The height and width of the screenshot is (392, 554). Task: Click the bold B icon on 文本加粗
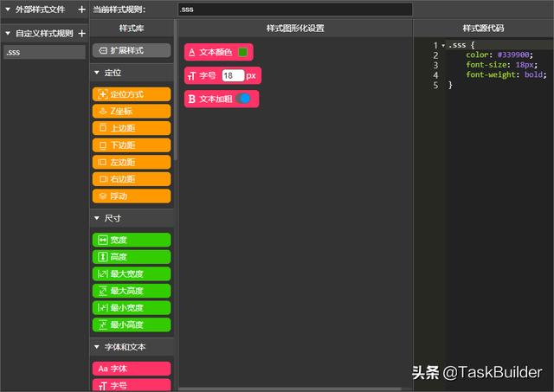(x=191, y=99)
